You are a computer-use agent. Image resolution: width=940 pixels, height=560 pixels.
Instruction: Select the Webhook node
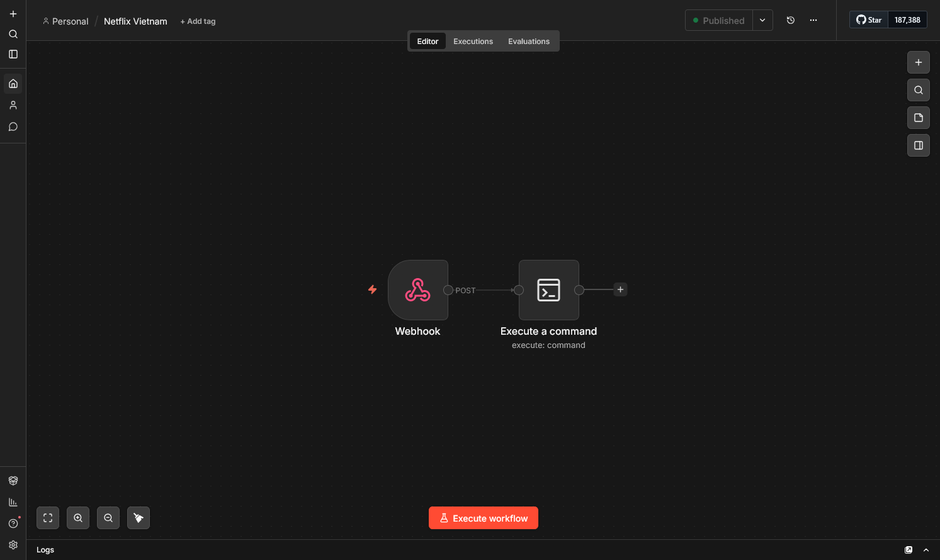click(418, 290)
